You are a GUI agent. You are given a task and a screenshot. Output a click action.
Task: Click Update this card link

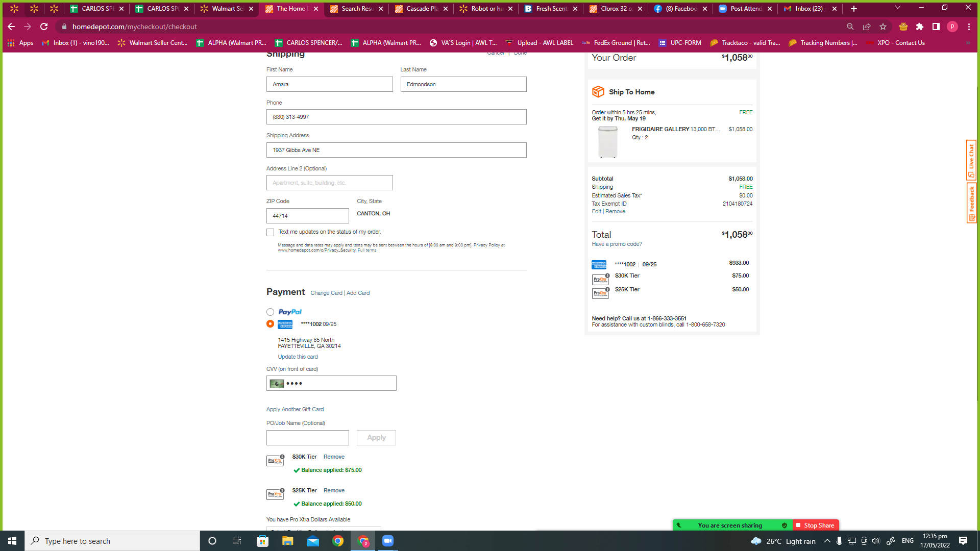(298, 357)
